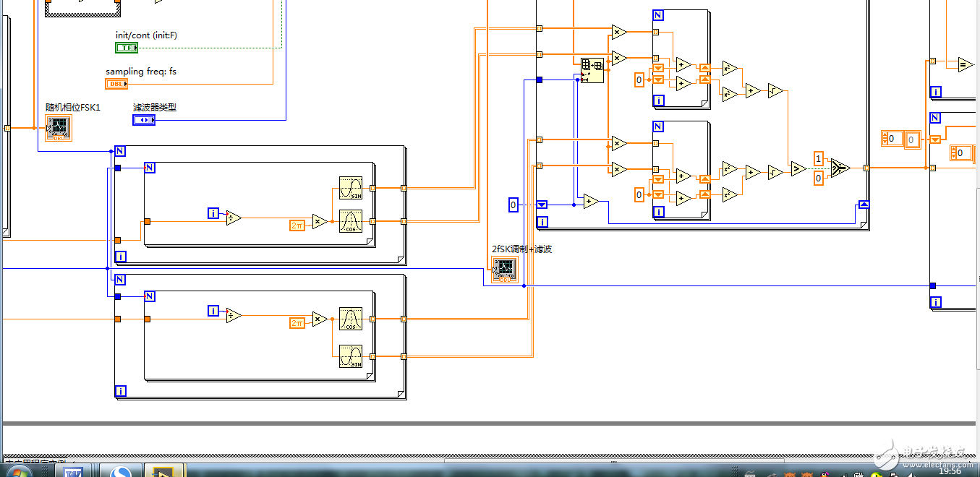Click the N count terminal of the lower outer For Loop
This screenshot has height=477, width=980.
click(x=120, y=279)
